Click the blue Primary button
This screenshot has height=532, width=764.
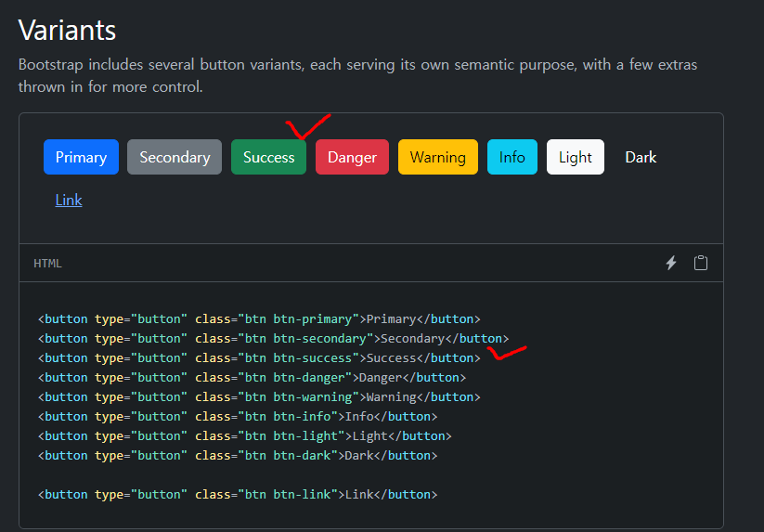[x=81, y=157]
